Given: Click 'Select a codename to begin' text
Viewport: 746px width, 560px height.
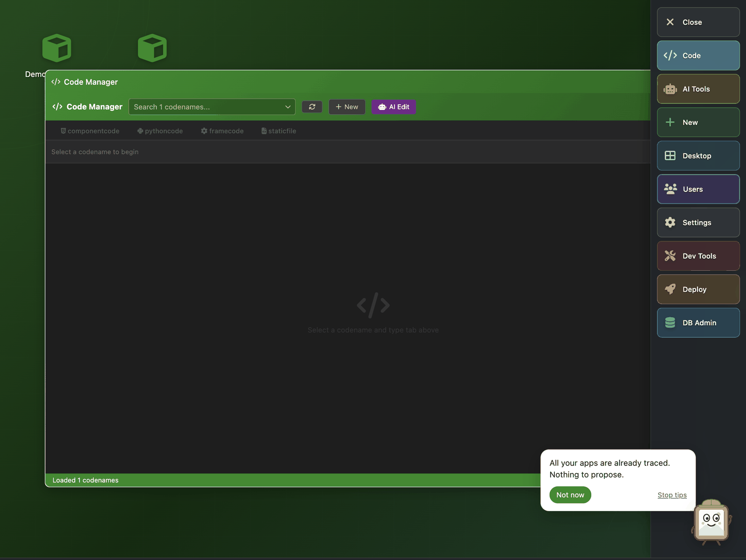Looking at the screenshot, I should coord(95,152).
